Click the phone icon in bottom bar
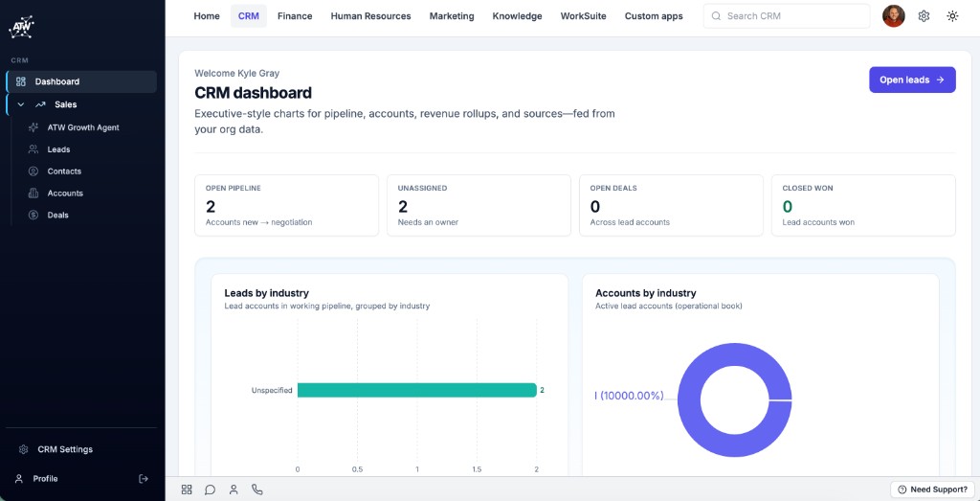 (256, 490)
